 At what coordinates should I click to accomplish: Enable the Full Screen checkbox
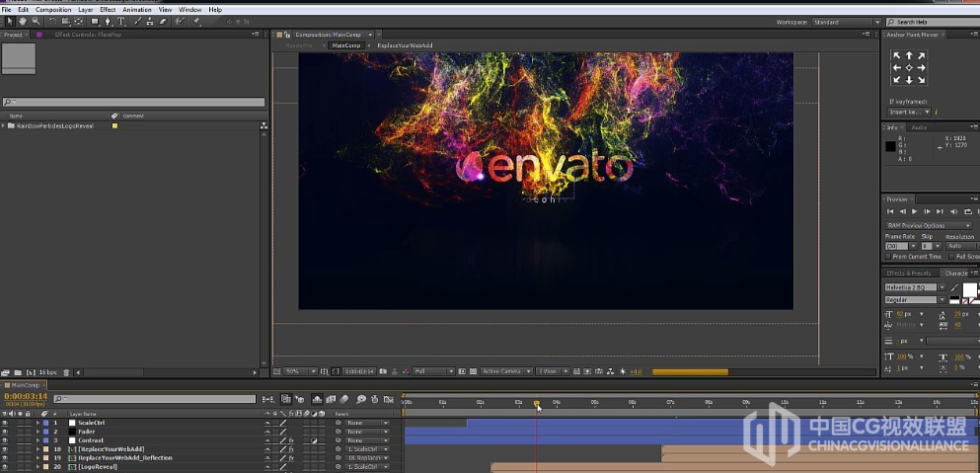click(x=951, y=257)
